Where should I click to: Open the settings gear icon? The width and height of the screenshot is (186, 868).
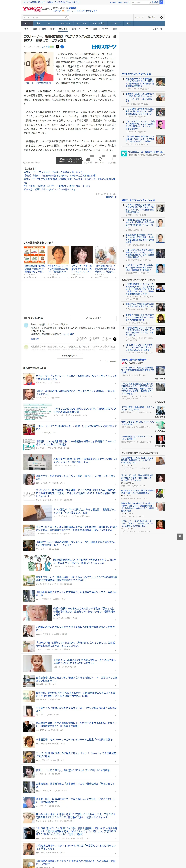click(x=161, y=18)
